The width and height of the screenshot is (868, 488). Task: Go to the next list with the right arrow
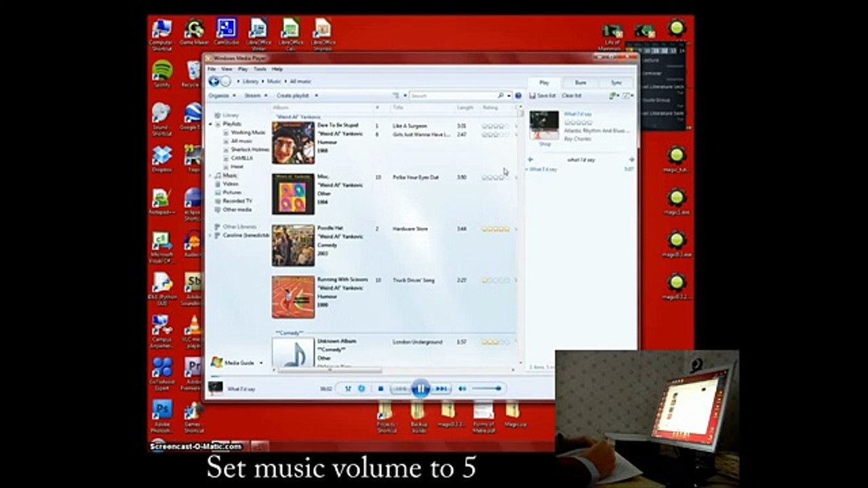click(x=631, y=159)
